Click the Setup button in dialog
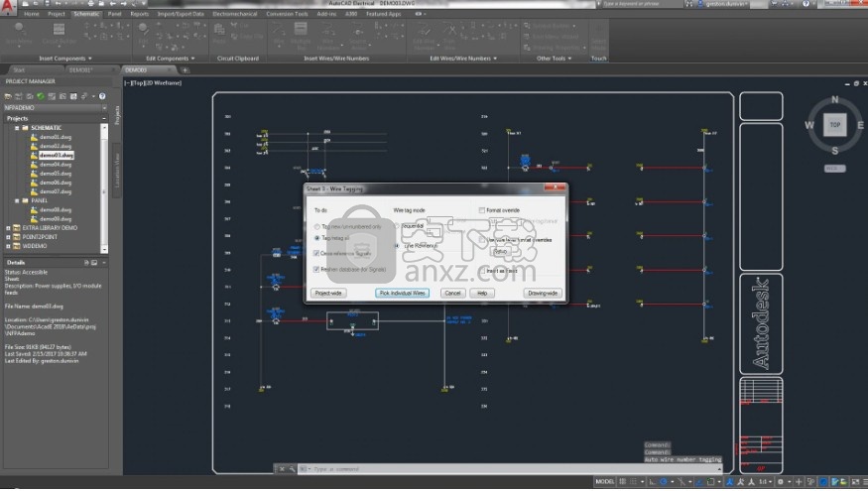 [500, 251]
